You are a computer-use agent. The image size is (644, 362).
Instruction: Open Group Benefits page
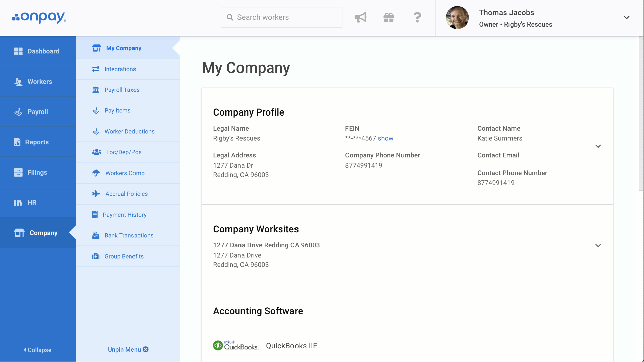128,256
